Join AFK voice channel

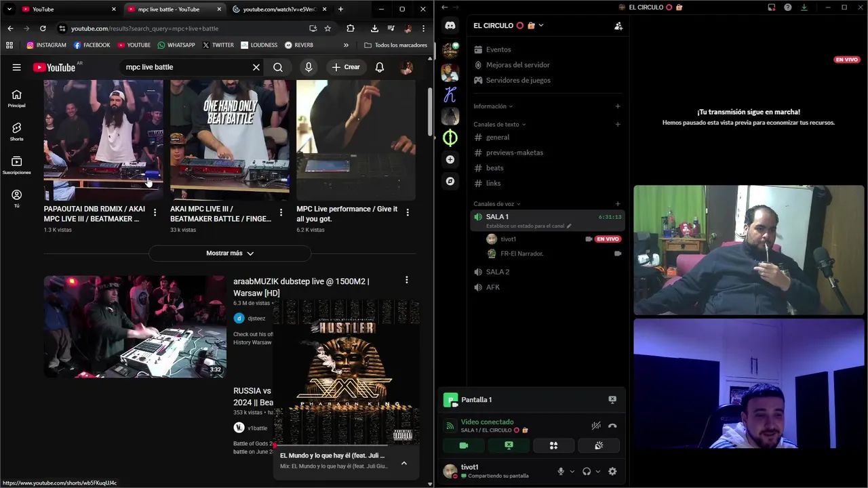point(547,287)
